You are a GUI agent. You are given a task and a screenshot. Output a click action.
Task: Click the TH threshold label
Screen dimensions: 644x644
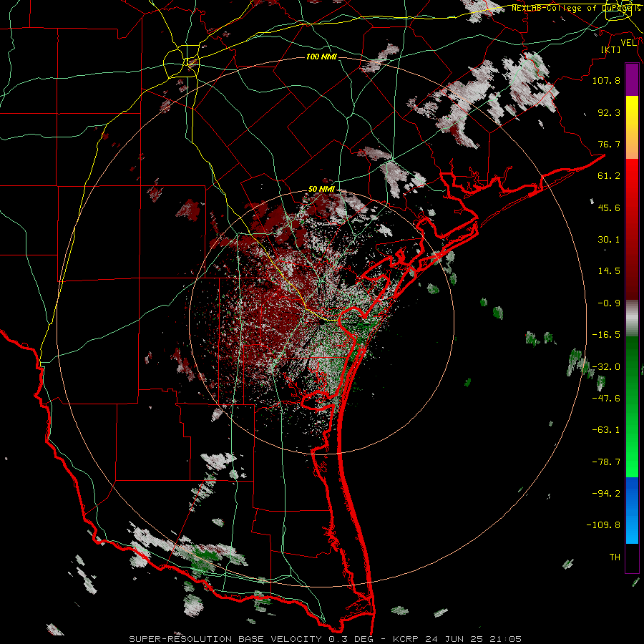click(615, 557)
